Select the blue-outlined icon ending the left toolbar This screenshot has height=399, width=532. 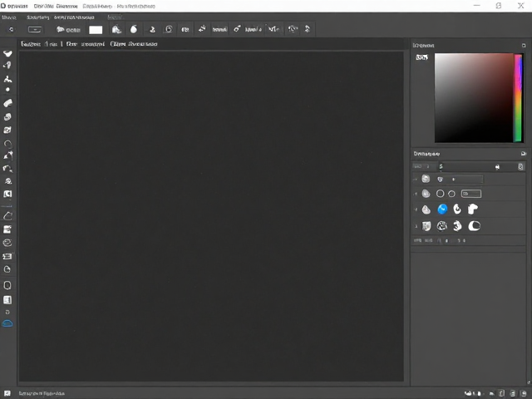7,323
